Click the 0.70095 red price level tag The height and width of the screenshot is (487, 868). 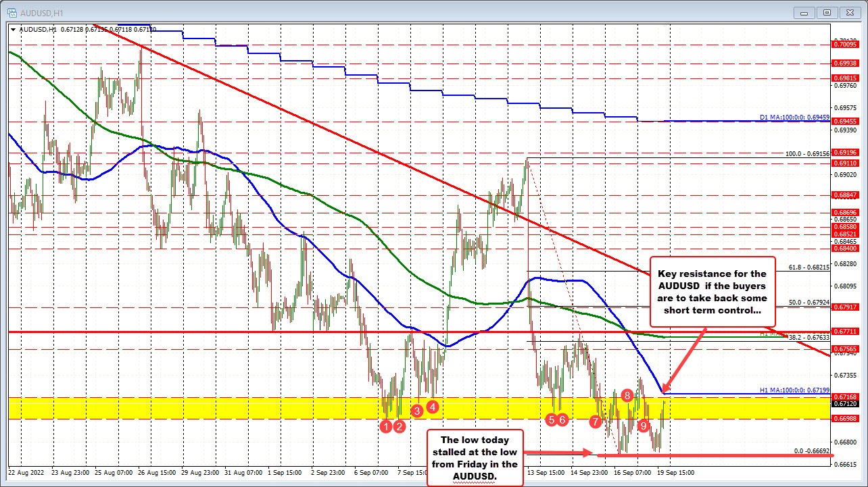(845, 44)
